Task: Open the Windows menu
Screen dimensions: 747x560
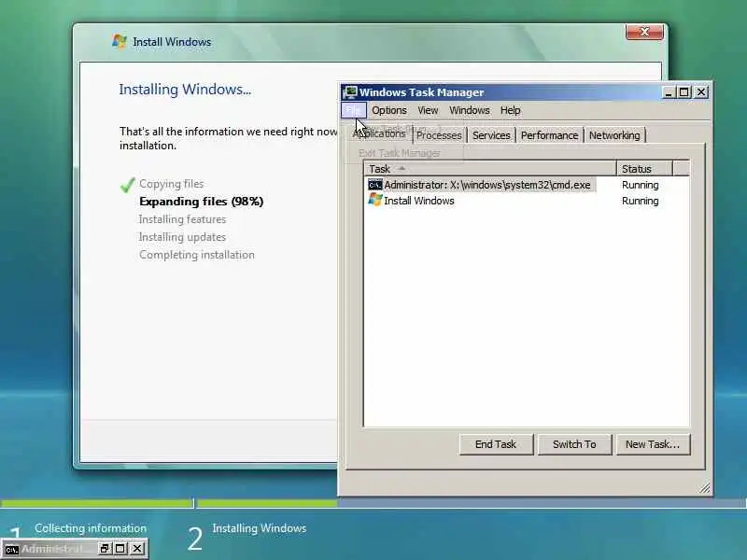Action: pyautogui.click(x=470, y=110)
